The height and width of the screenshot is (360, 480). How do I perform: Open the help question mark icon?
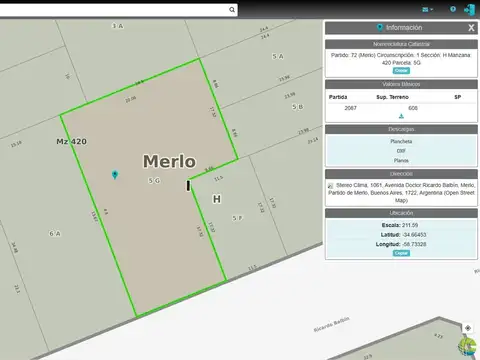coord(453,9)
